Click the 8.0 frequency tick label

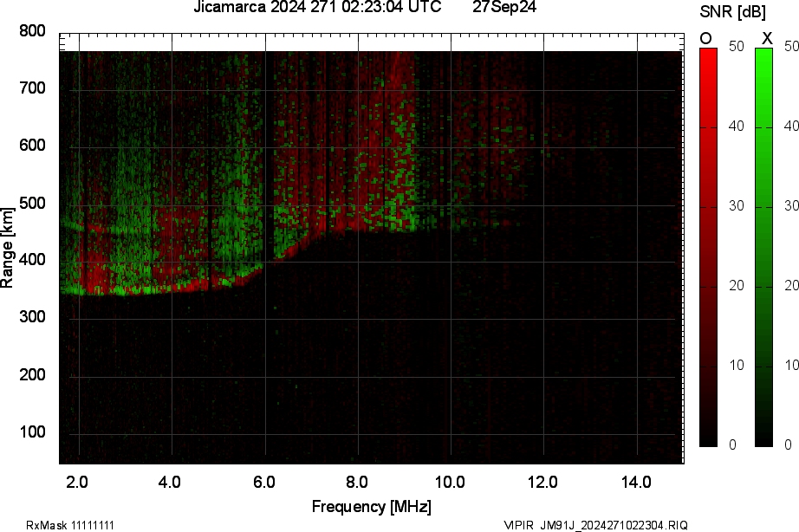pyautogui.click(x=357, y=482)
